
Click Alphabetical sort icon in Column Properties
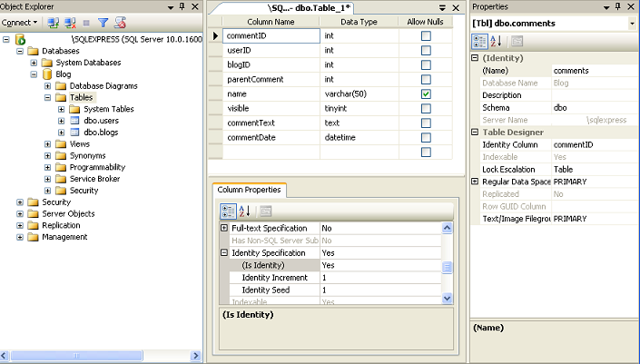point(244,212)
